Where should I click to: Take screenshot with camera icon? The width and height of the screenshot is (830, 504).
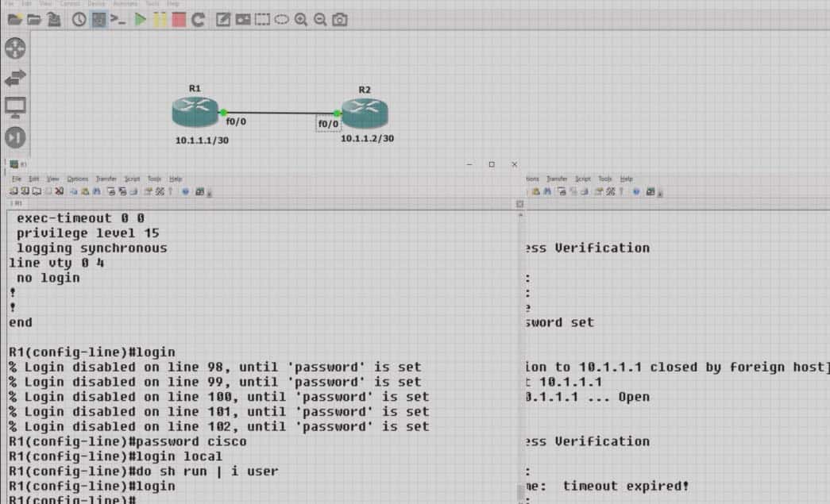point(339,20)
